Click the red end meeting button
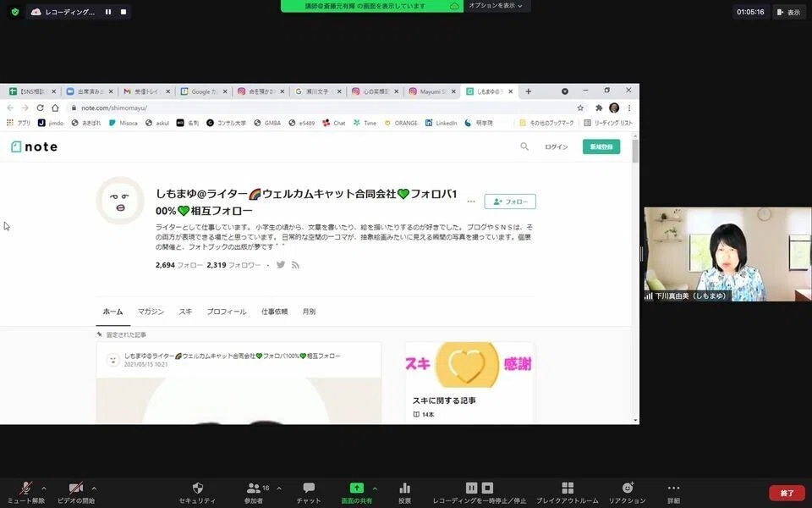 [787, 493]
